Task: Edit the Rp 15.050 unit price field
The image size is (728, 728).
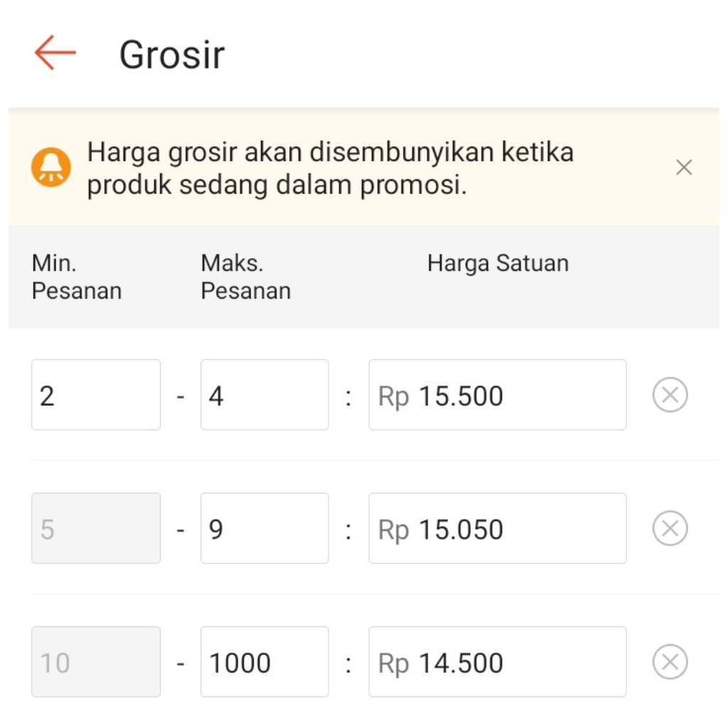Action: [498, 528]
